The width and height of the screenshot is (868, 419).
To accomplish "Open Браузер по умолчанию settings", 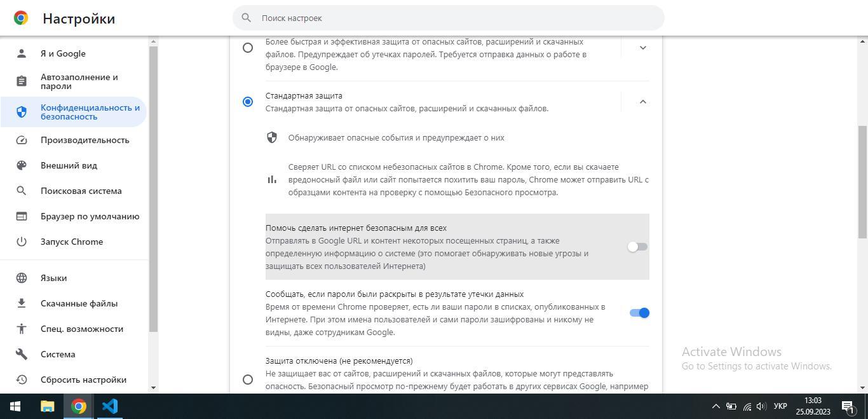I will (x=90, y=216).
